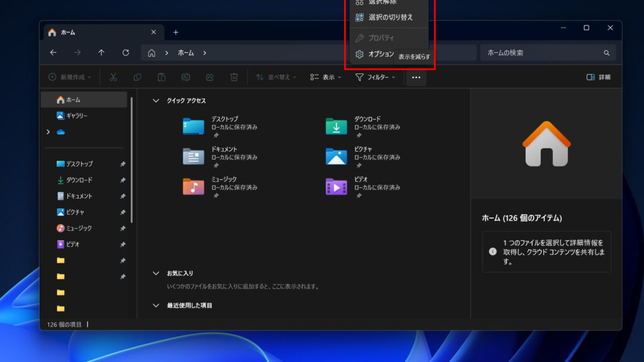
Task: Click the info icon in details pane
Action: click(x=492, y=251)
